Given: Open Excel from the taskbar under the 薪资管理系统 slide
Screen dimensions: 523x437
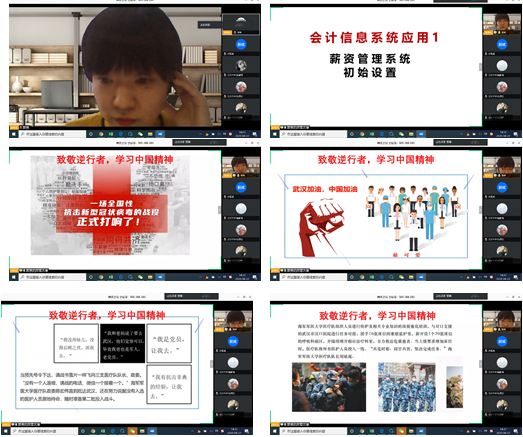Looking at the screenshot, I should pyautogui.click(x=372, y=134).
